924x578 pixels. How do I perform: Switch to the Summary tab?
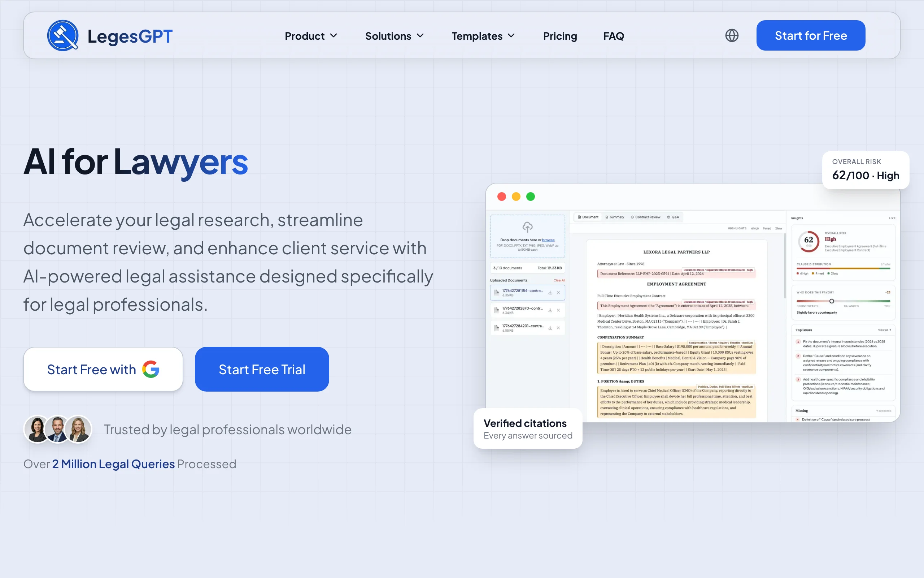tap(614, 217)
